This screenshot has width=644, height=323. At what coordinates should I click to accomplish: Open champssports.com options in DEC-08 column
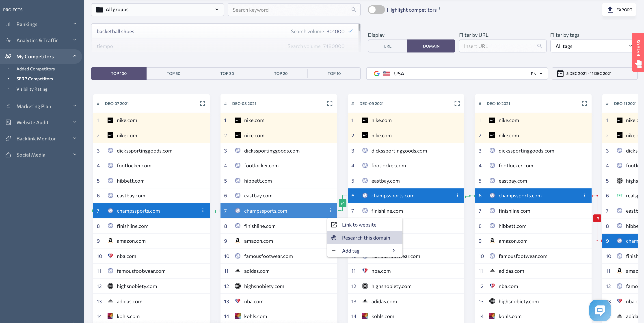[x=330, y=210]
